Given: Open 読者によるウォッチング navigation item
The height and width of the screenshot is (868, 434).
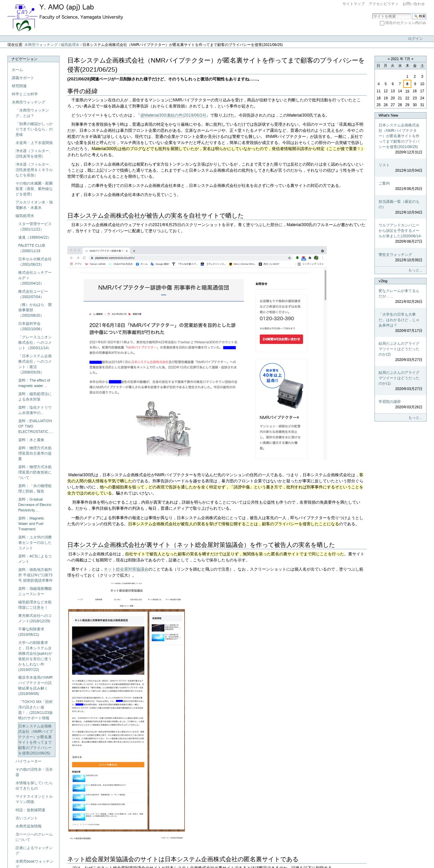Looking at the screenshot, I should (x=34, y=851).
